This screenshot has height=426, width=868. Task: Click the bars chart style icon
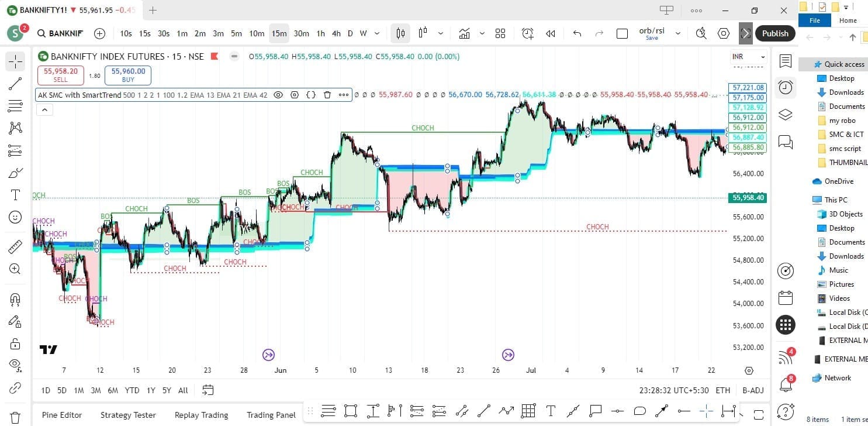click(x=400, y=33)
